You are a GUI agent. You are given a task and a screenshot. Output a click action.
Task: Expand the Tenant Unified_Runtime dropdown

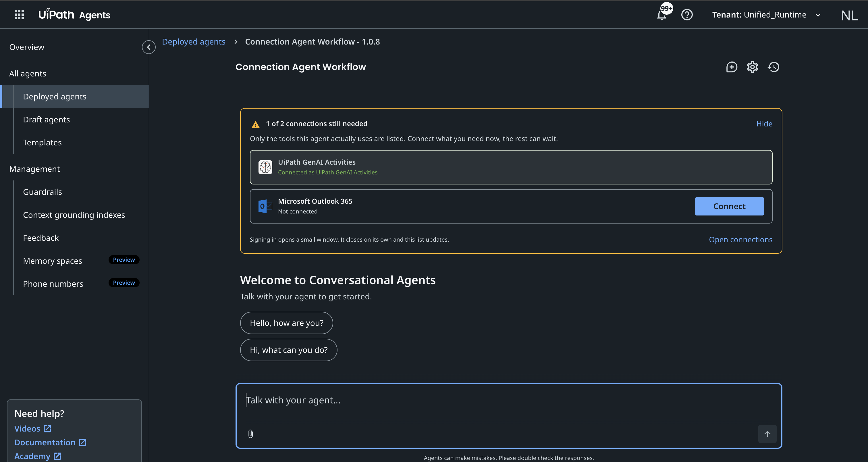tap(766, 15)
